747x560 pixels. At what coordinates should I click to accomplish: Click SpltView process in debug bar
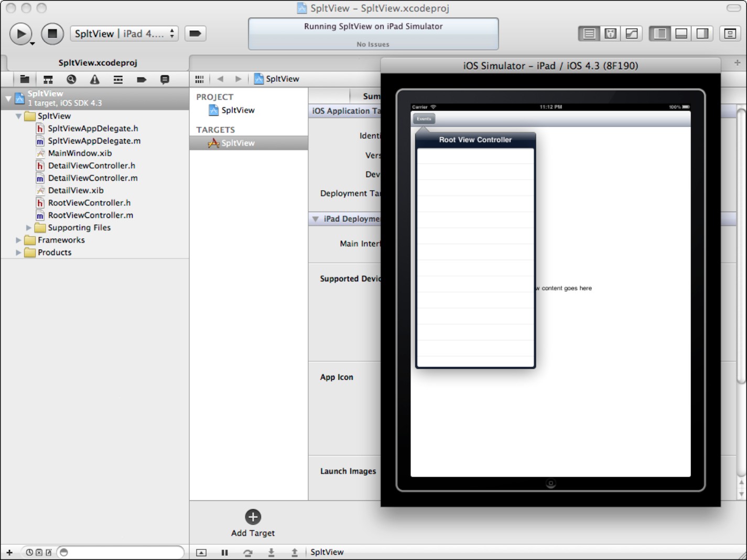pos(327,552)
